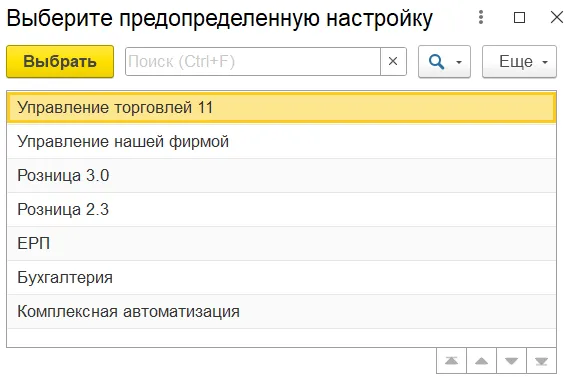Open the Еще menu
This screenshot has width=566, height=377.
point(519,61)
